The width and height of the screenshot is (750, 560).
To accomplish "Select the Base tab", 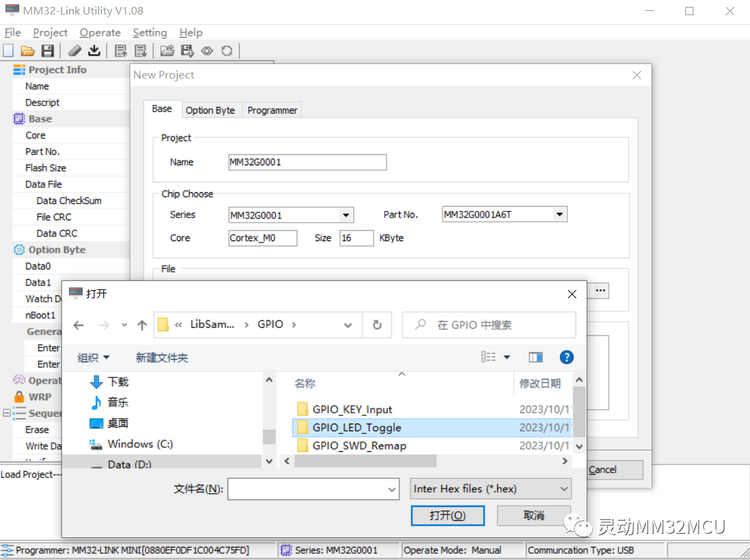I will [x=162, y=109].
